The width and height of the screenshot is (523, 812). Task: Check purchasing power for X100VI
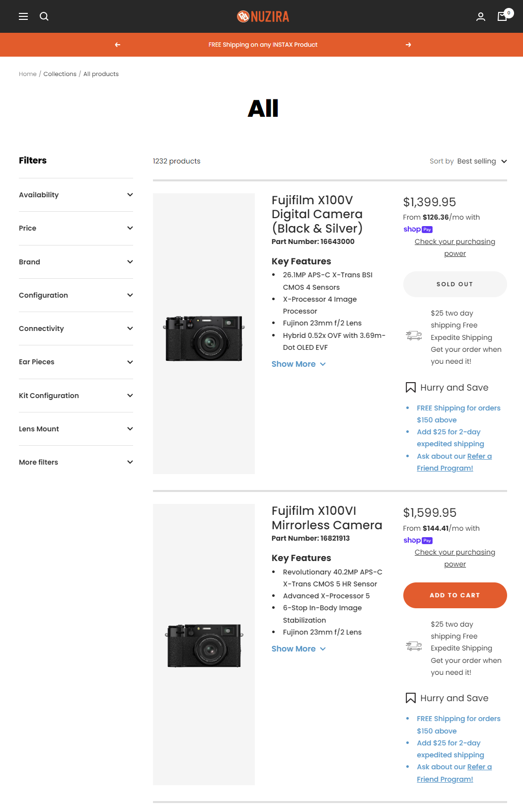click(455, 558)
